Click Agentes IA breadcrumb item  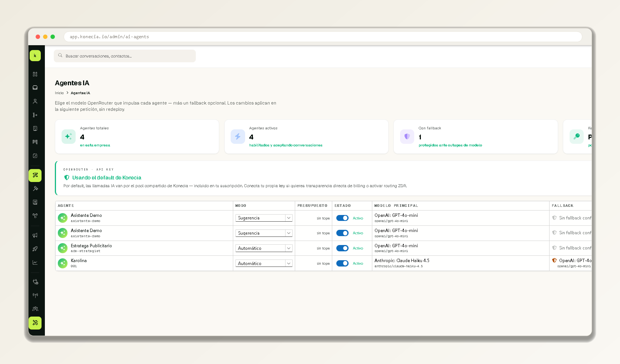(x=80, y=93)
